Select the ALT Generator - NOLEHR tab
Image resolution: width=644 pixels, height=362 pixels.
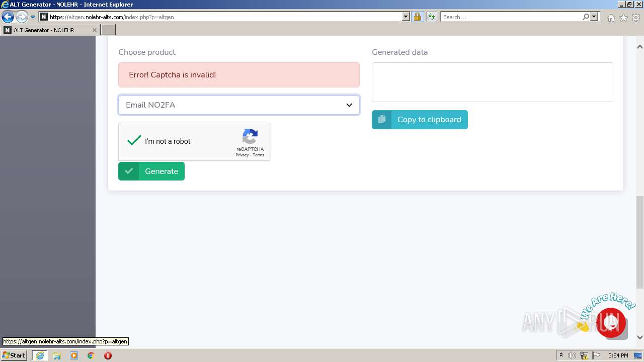coord(50,30)
